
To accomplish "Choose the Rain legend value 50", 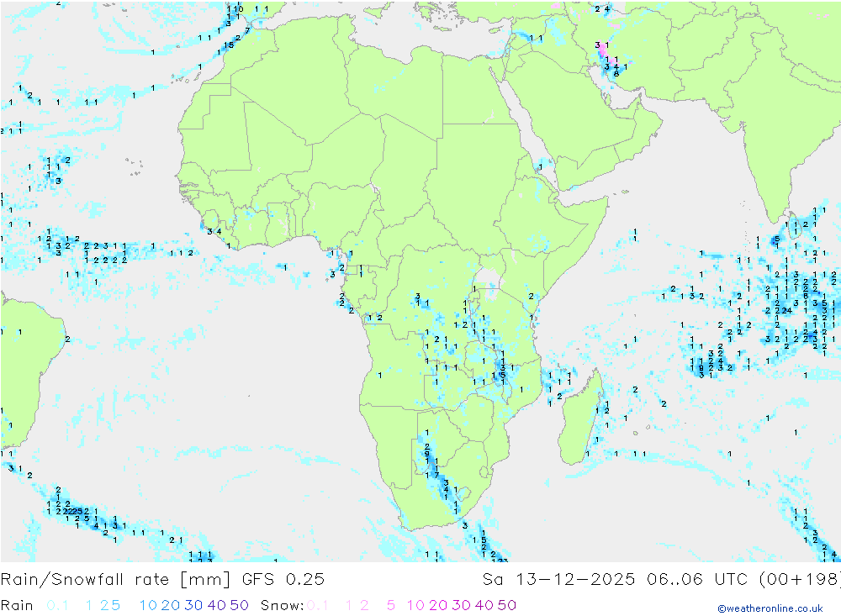I will point(239,605).
